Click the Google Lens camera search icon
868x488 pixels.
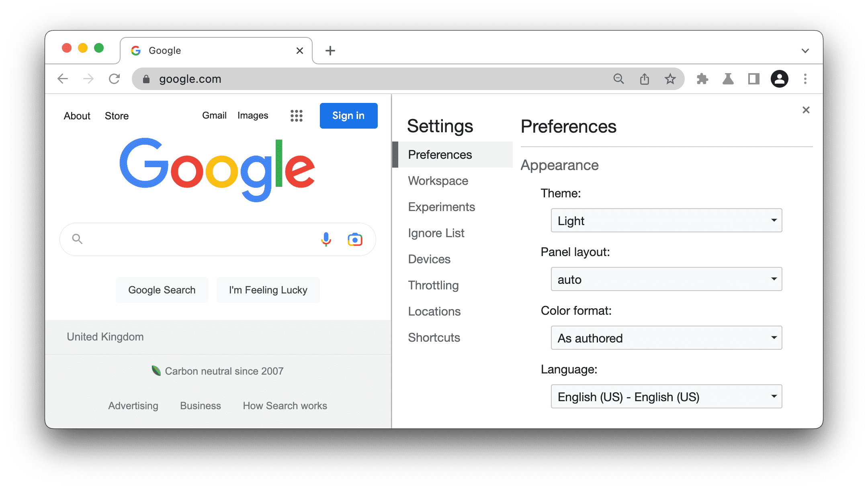pos(355,239)
